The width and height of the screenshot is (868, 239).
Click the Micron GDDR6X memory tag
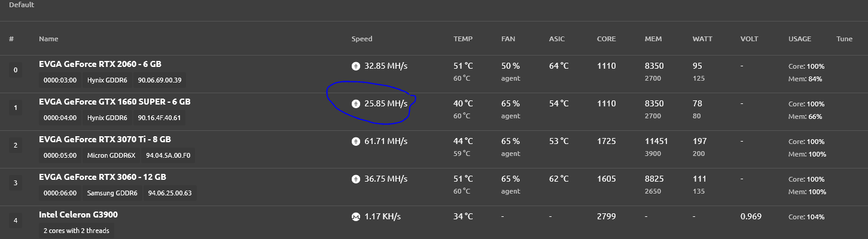pyautogui.click(x=111, y=156)
